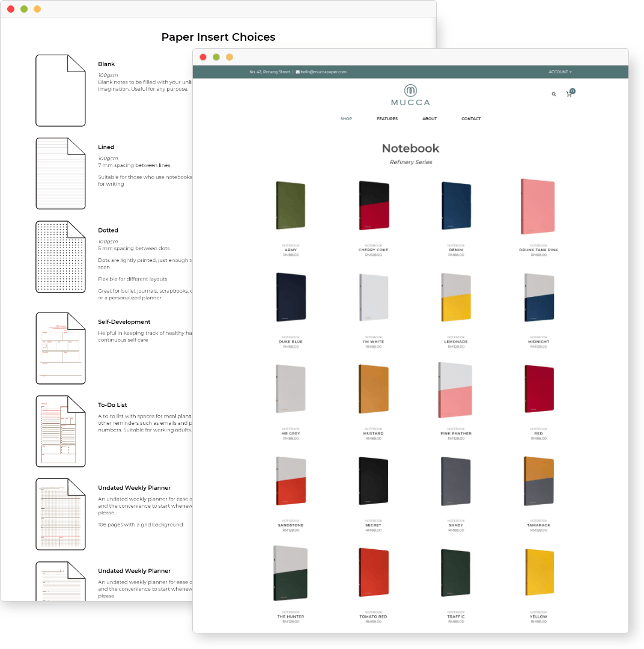644x649 pixels.
Task: Click the MUSTARD product name text
Action: [373, 433]
